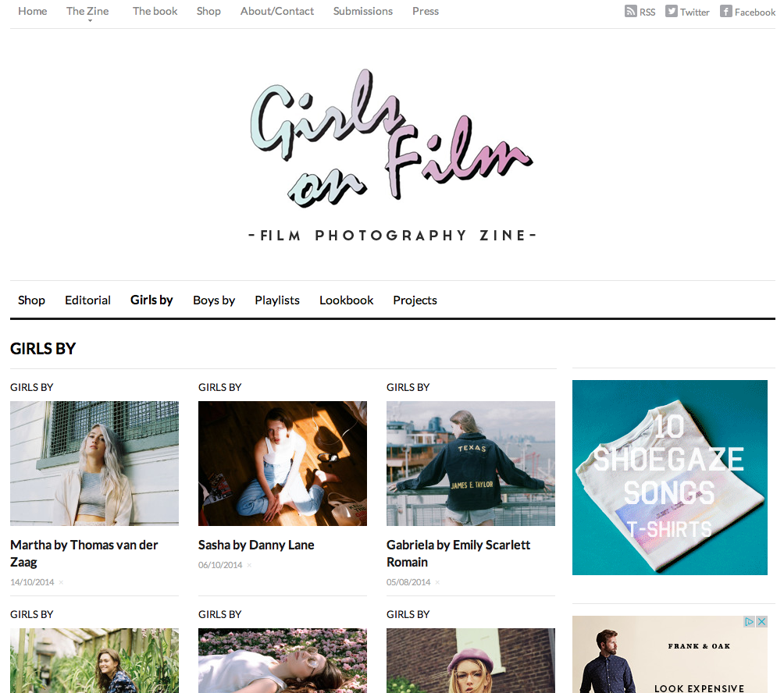Screen dimensions: 784x693
Task: Open the Facebook icon link
Action: 726,12
